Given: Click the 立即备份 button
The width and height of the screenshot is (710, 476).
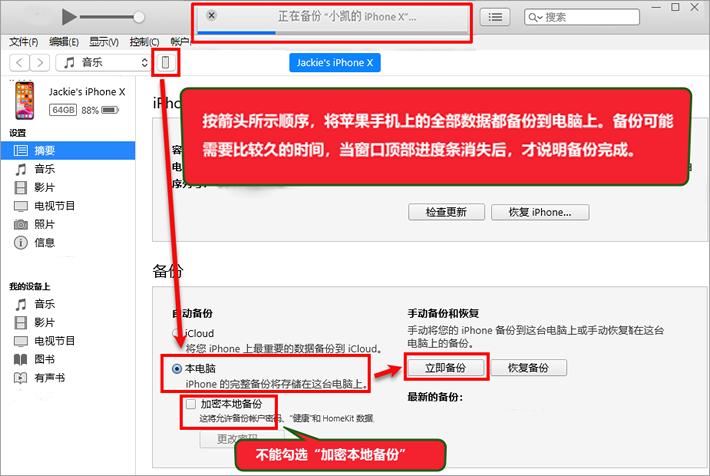Looking at the screenshot, I should pyautogui.click(x=445, y=368).
